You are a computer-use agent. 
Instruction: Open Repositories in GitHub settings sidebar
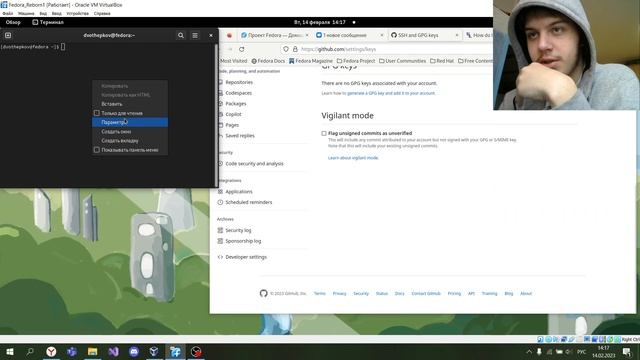[x=239, y=82]
